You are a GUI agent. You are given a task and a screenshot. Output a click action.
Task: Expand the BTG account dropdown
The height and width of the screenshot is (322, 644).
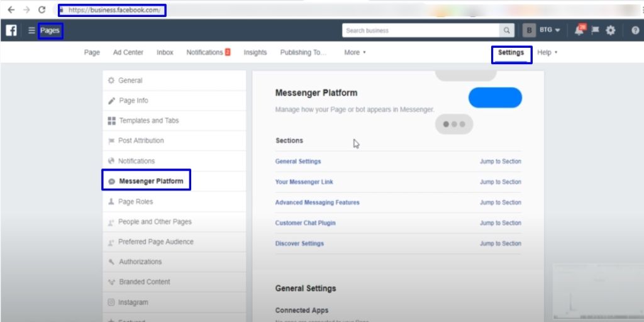550,30
